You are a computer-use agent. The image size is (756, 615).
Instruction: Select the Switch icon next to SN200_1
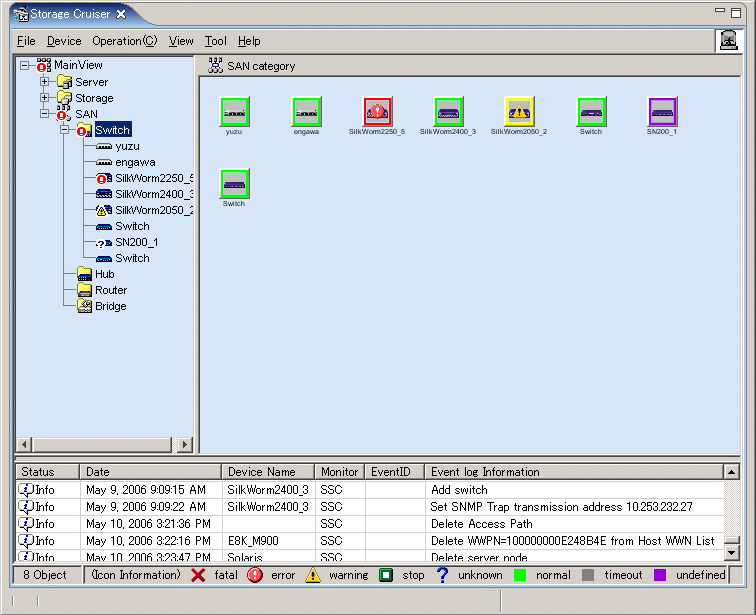click(591, 111)
